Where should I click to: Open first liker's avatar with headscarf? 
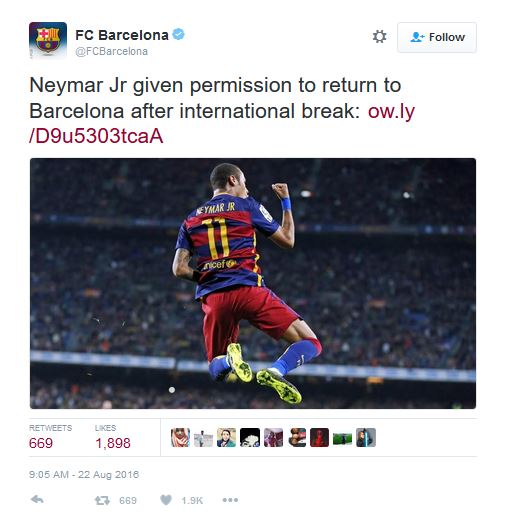coord(181,437)
